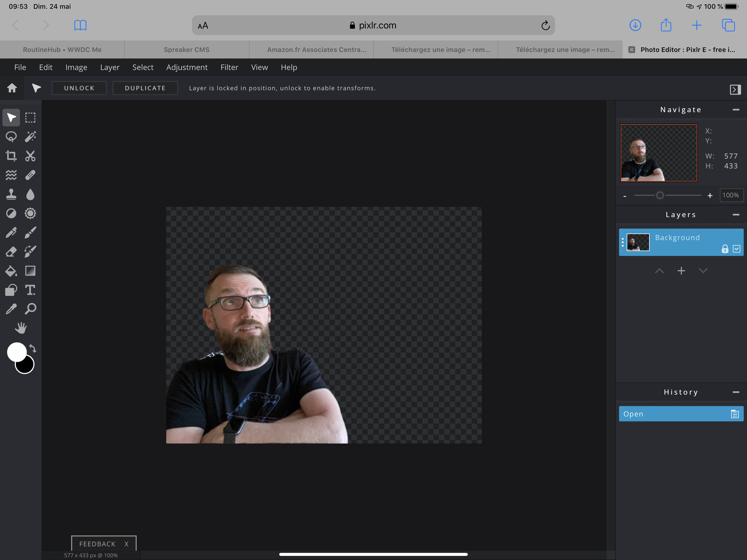The width and height of the screenshot is (747, 560).
Task: Click the UNLOCK button
Action: (79, 88)
